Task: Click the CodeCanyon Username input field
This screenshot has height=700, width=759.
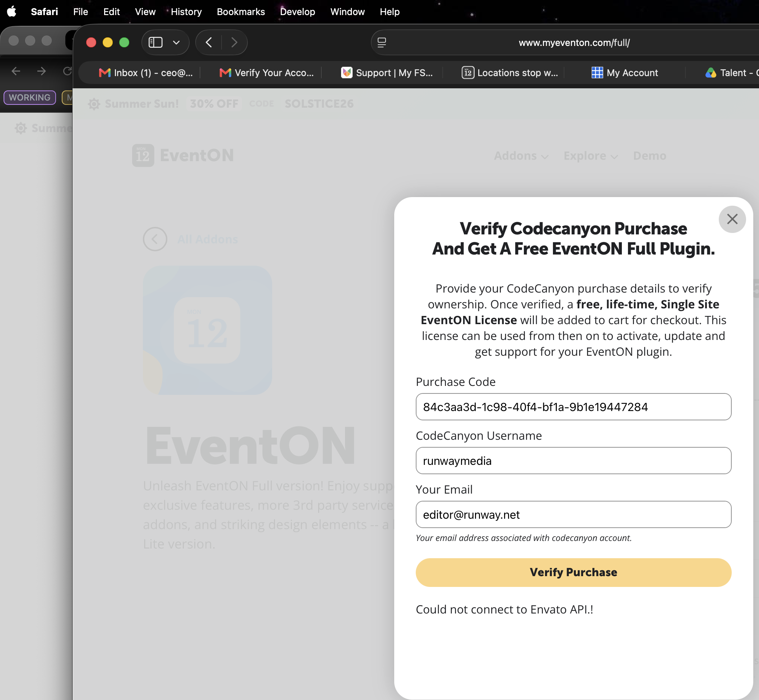Action: coord(573,461)
